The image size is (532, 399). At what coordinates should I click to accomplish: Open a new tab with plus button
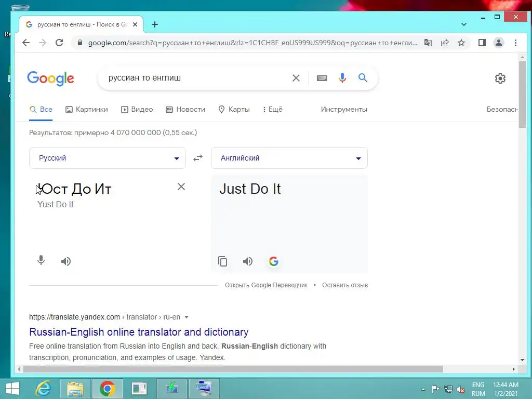point(155,24)
